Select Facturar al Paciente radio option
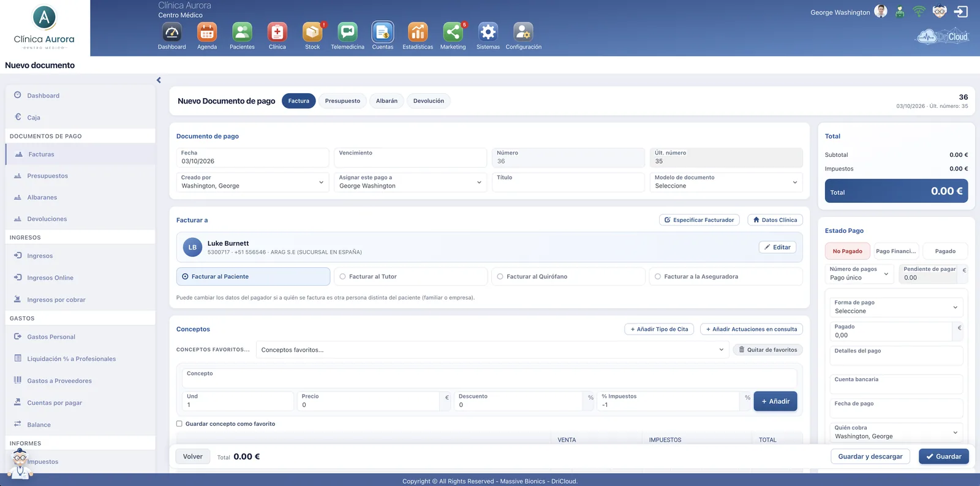Viewport: 980px width, 486px height. (253, 276)
